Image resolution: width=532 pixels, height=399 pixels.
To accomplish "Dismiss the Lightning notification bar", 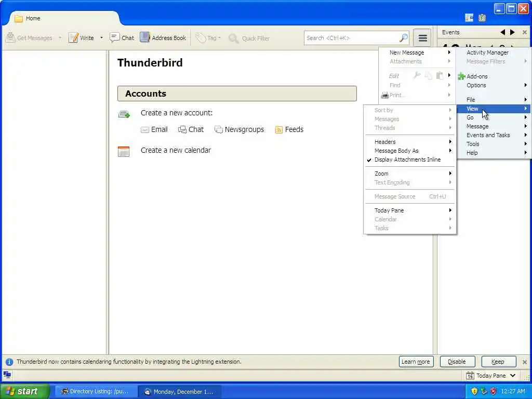I will (x=525, y=362).
